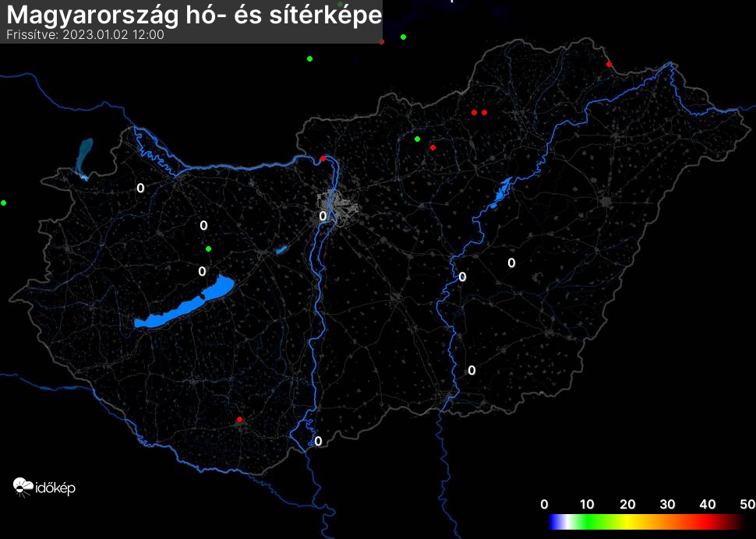Click the 50 value on the legend

(747, 504)
